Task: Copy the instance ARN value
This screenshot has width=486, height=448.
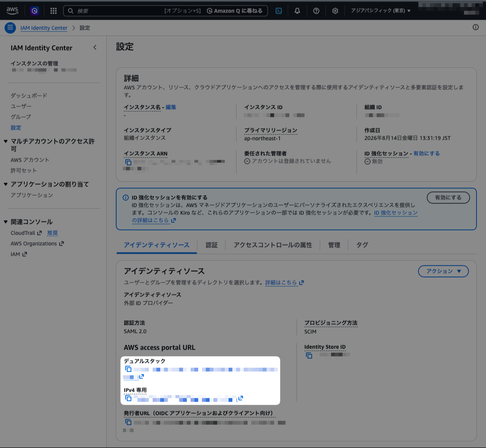Action: [128, 162]
